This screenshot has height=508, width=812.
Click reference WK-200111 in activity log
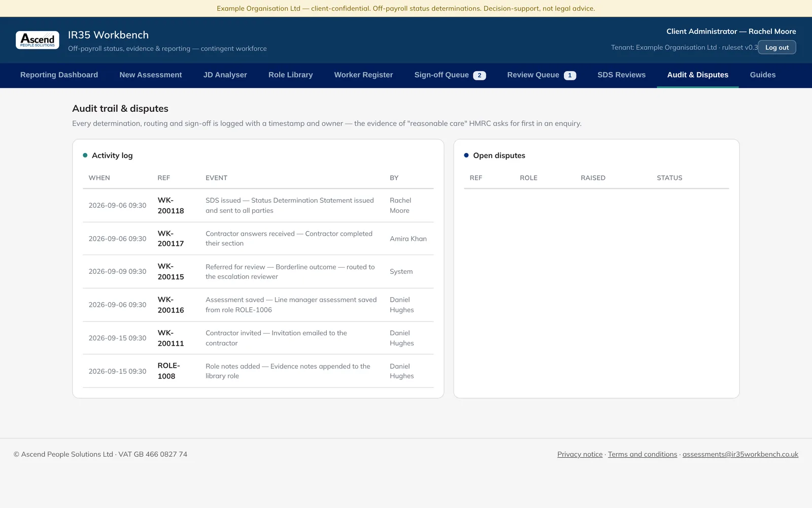click(x=171, y=338)
